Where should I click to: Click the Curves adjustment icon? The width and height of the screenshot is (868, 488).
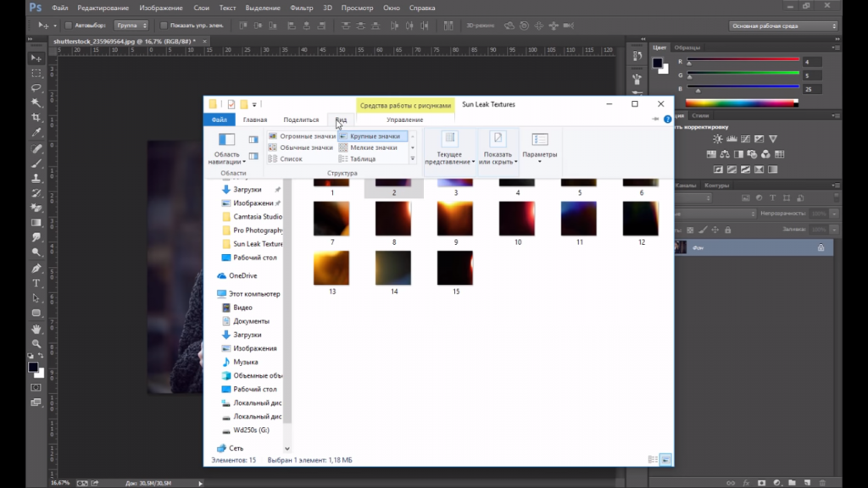click(745, 139)
